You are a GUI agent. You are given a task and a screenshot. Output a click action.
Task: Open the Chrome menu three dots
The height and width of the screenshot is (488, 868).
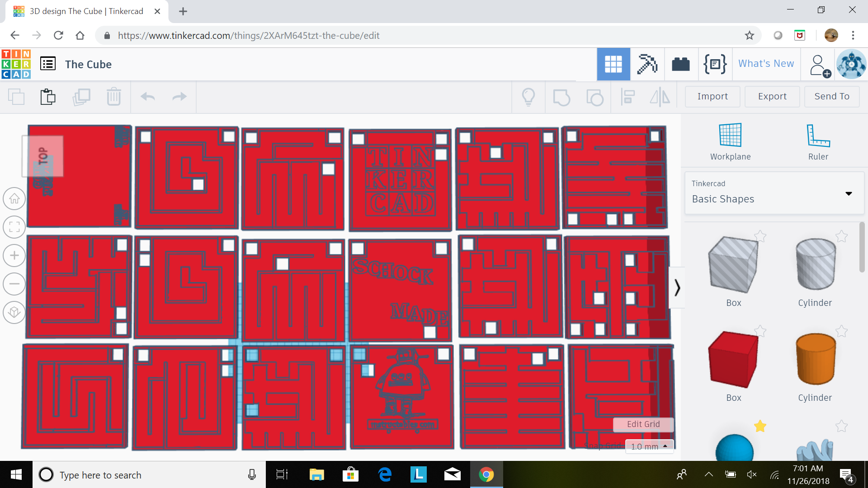click(853, 35)
